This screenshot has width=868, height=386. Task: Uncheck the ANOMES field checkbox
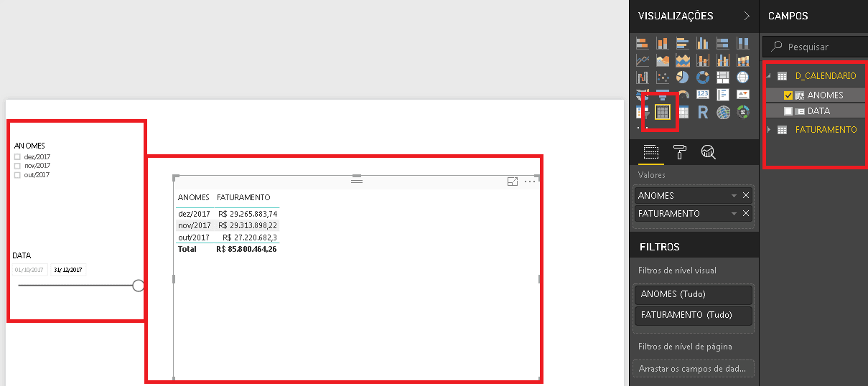coord(788,95)
